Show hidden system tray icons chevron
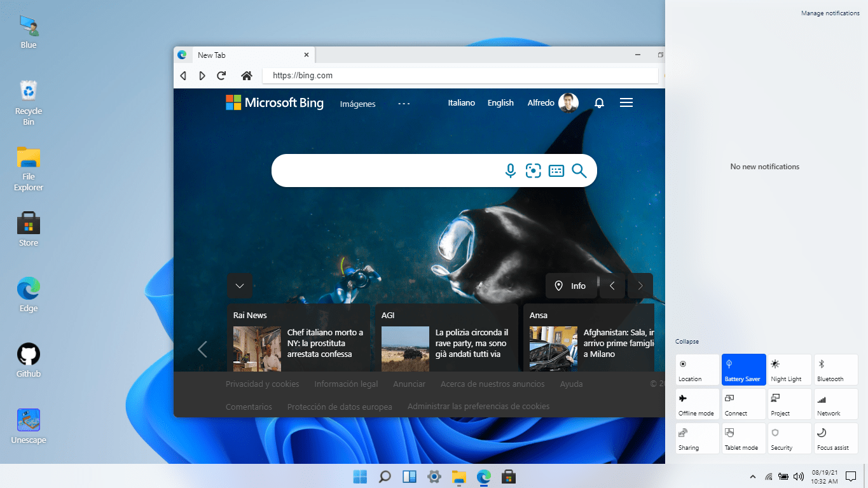 point(753,477)
